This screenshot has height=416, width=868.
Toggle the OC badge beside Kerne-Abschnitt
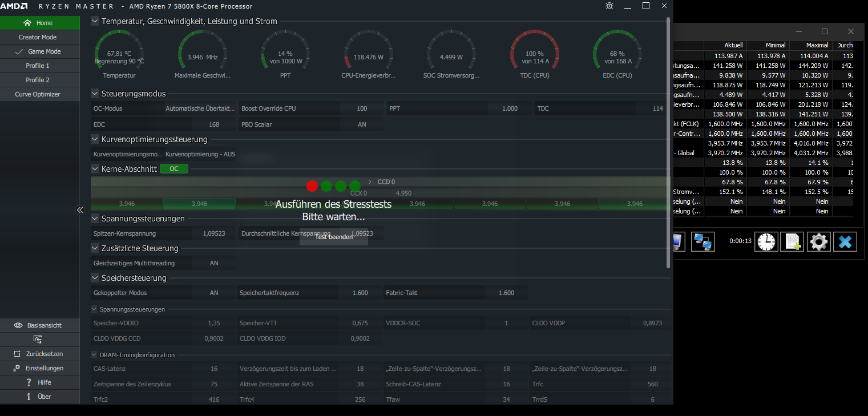(x=174, y=169)
